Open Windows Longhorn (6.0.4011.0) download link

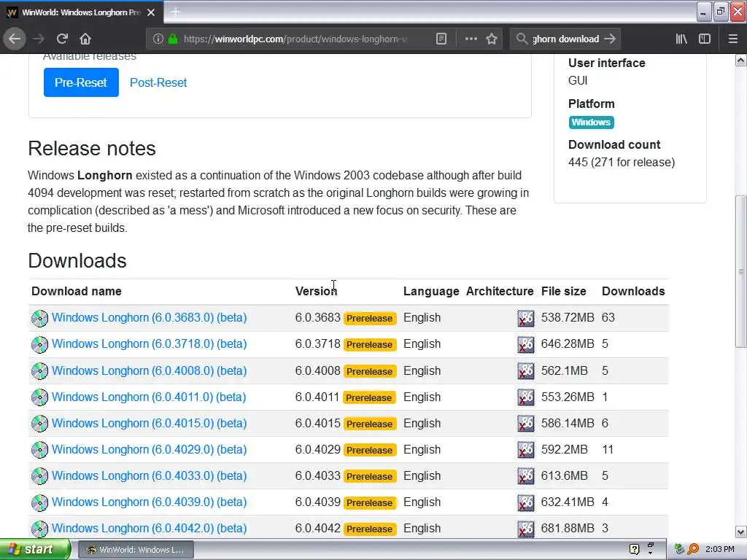(x=149, y=397)
